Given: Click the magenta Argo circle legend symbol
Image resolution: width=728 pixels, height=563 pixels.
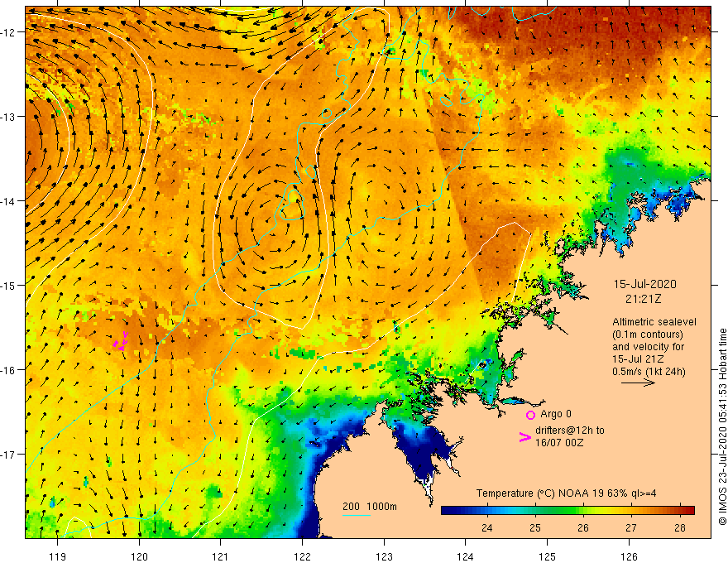Looking at the screenshot, I should point(530,415).
